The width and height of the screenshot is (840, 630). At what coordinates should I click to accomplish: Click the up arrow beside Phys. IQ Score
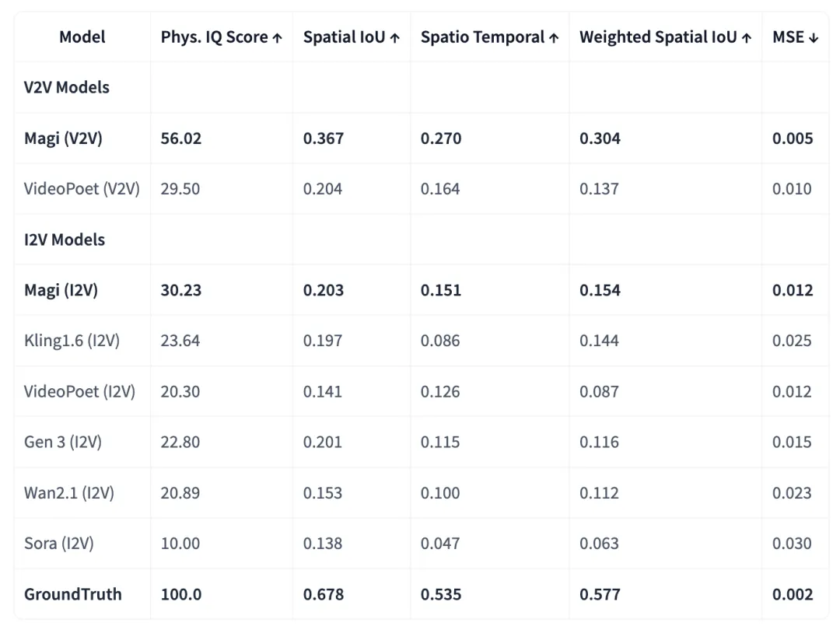278,38
